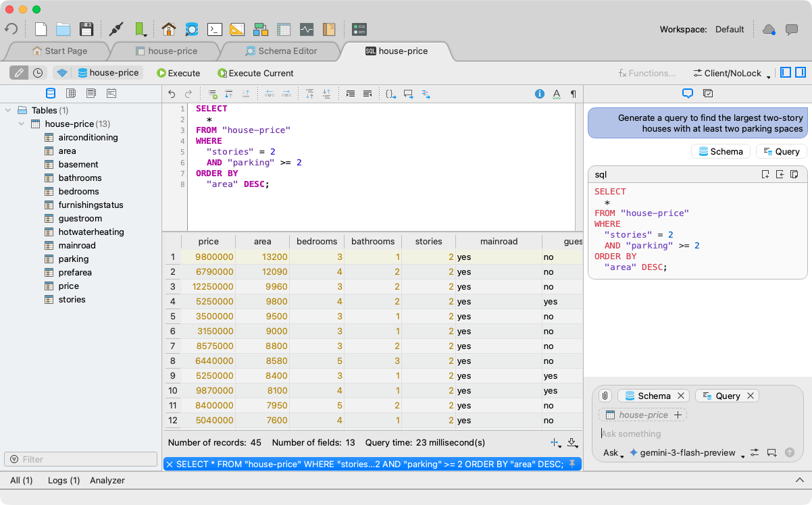812x505 pixels.
Task: Go to Home via the house icon
Action: point(169,29)
